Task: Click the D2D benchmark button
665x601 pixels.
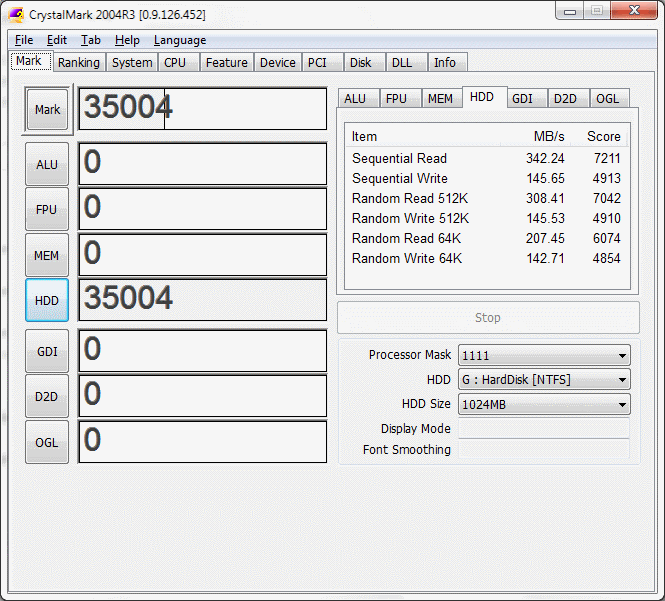Action: click(x=47, y=396)
